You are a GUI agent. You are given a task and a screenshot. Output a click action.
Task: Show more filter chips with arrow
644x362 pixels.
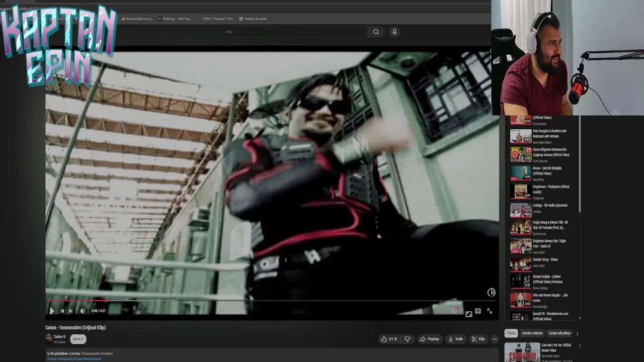pos(577,333)
